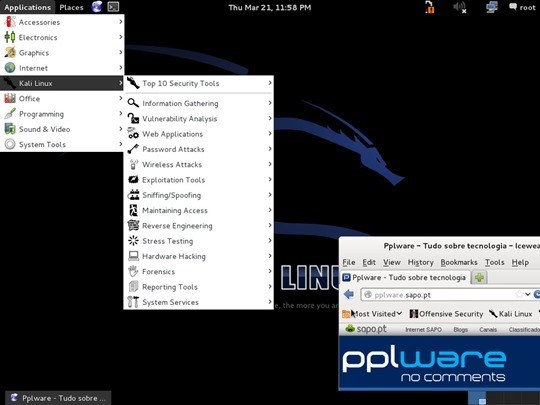Viewport: 540px width, 405px height.
Task: Open a new tab with the green plus
Action: (x=479, y=277)
